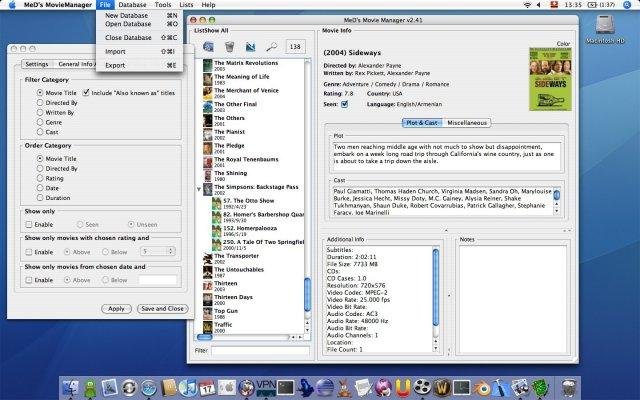Open Spotlight search icon in menu bar
The width and height of the screenshot is (640, 400).
[x=627, y=4]
